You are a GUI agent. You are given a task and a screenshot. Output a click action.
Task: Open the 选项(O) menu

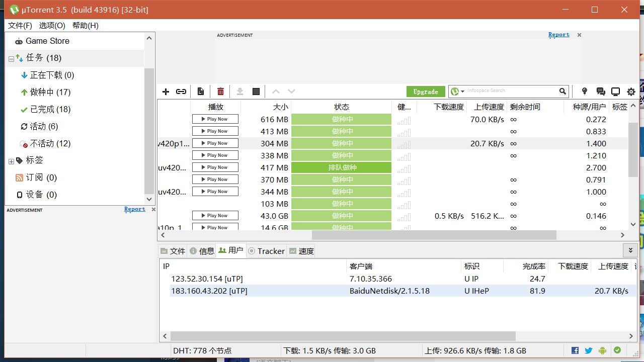[x=52, y=26]
